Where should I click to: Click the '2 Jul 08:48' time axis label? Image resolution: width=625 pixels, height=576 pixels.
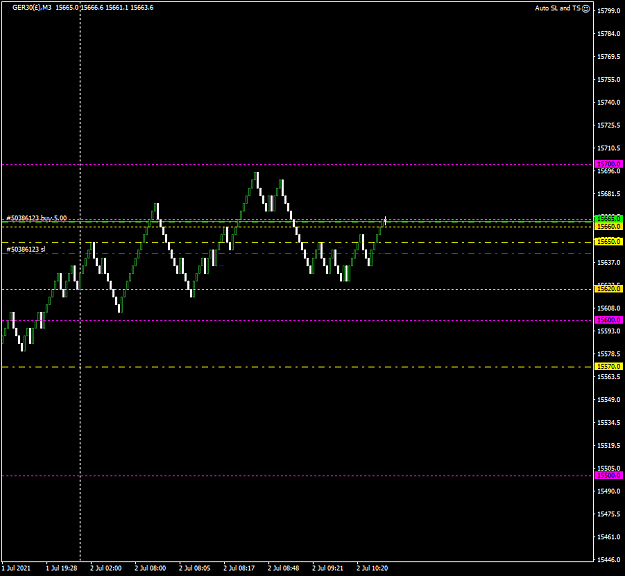pos(283,568)
